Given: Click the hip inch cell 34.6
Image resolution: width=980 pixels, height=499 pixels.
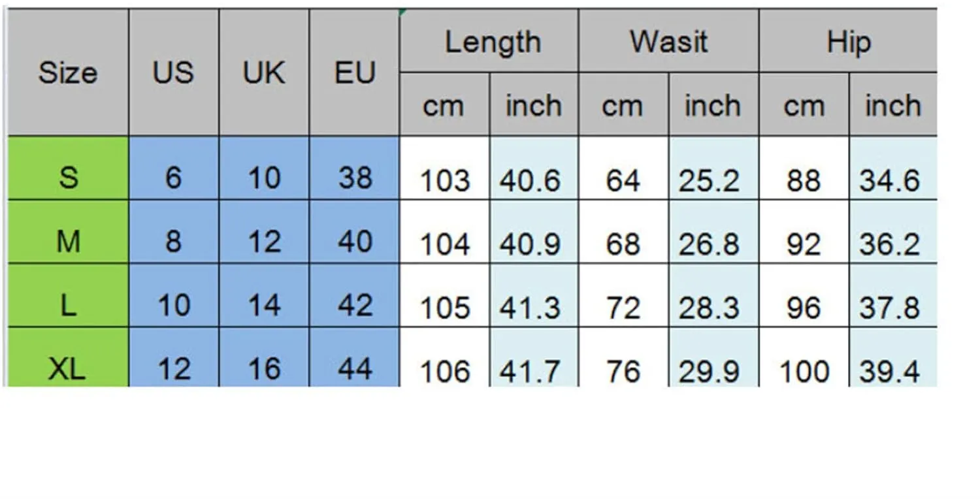Looking at the screenshot, I should tap(893, 168).
